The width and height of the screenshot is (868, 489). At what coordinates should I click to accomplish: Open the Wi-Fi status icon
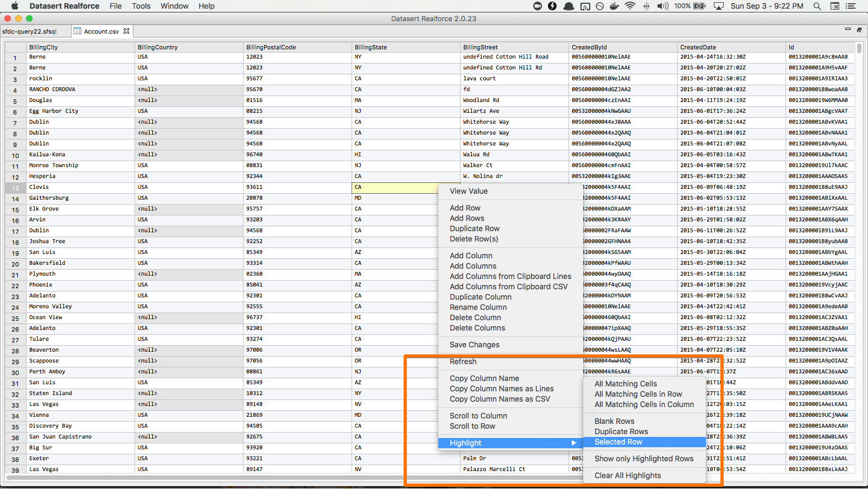coord(630,6)
